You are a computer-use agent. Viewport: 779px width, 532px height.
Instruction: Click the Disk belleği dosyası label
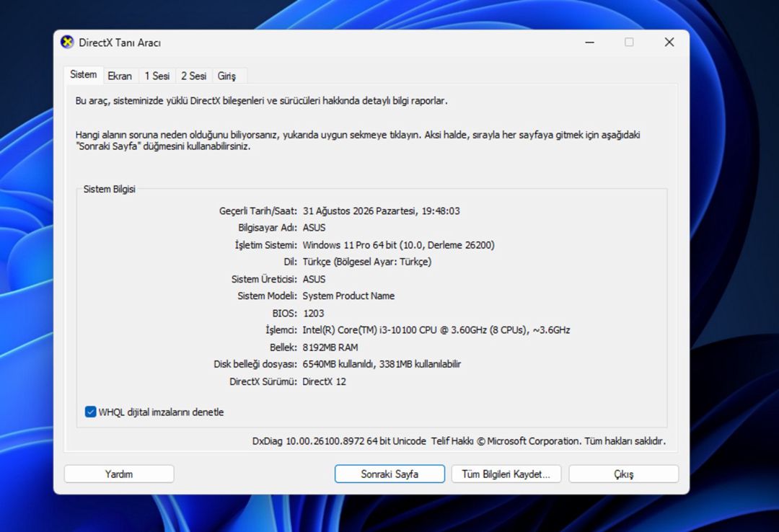coord(255,364)
